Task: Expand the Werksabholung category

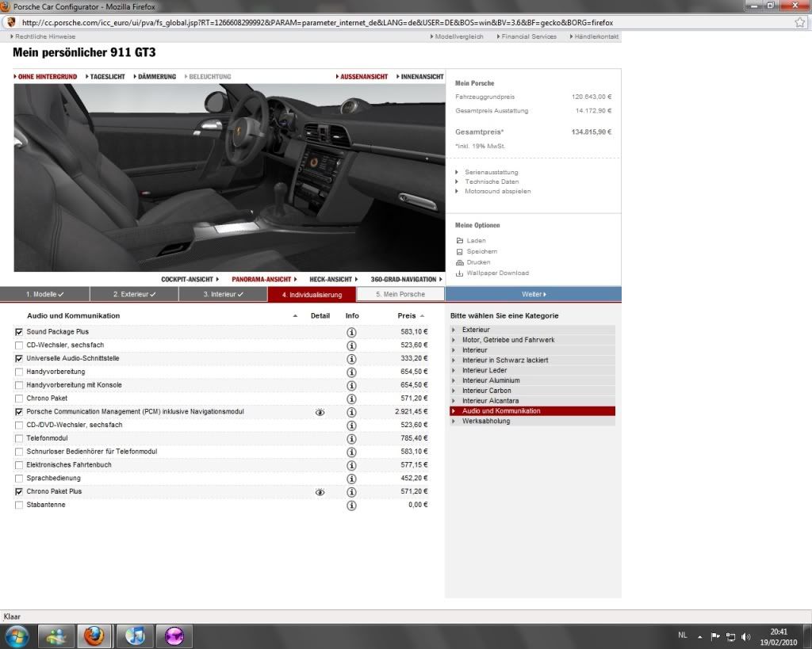Action: point(532,422)
